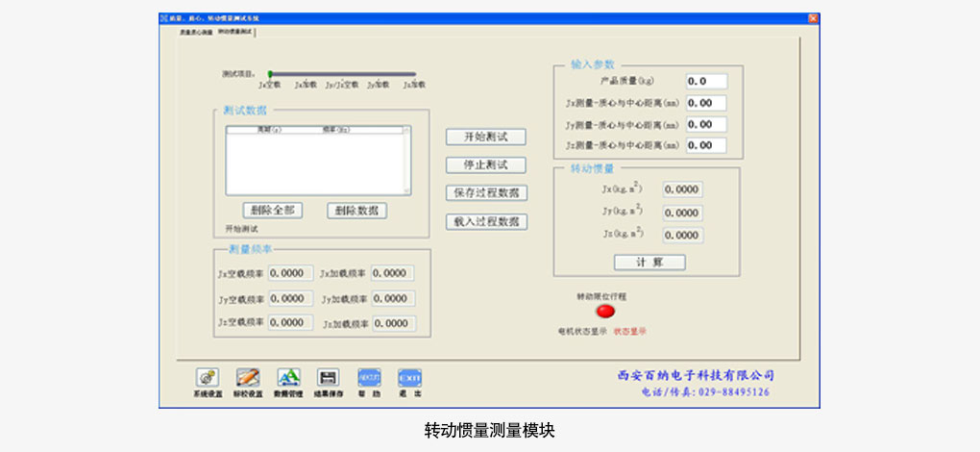This screenshot has height=452, width=980.
Task: Click the 标校设置 calibration settings icon
Action: click(x=247, y=378)
